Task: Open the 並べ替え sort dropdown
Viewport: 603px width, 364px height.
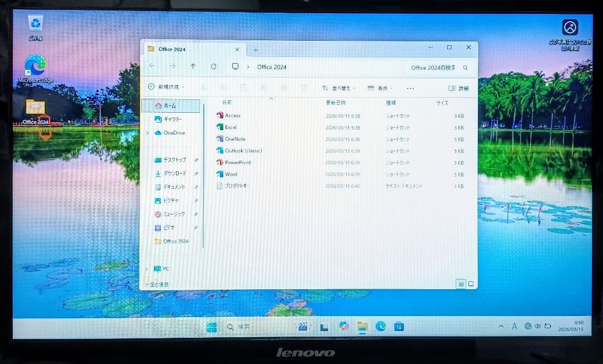Action: click(338, 88)
